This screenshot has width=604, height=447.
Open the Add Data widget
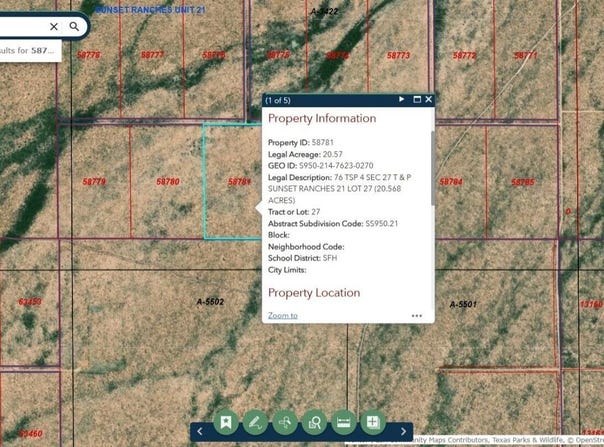pos(373,422)
